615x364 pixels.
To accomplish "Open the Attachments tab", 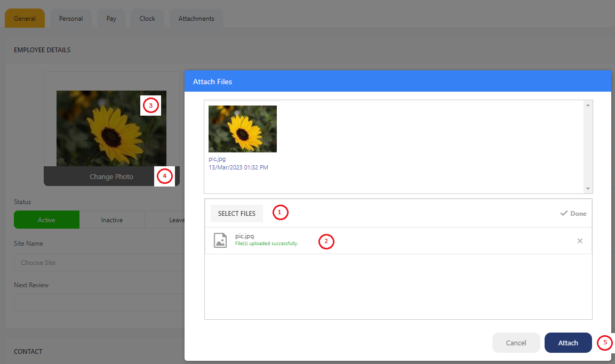I will [196, 19].
